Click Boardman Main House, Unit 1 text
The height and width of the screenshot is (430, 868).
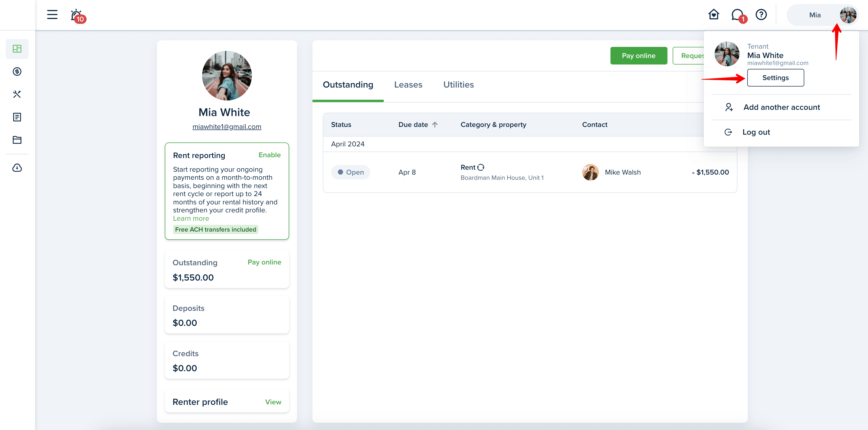pyautogui.click(x=502, y=178)
